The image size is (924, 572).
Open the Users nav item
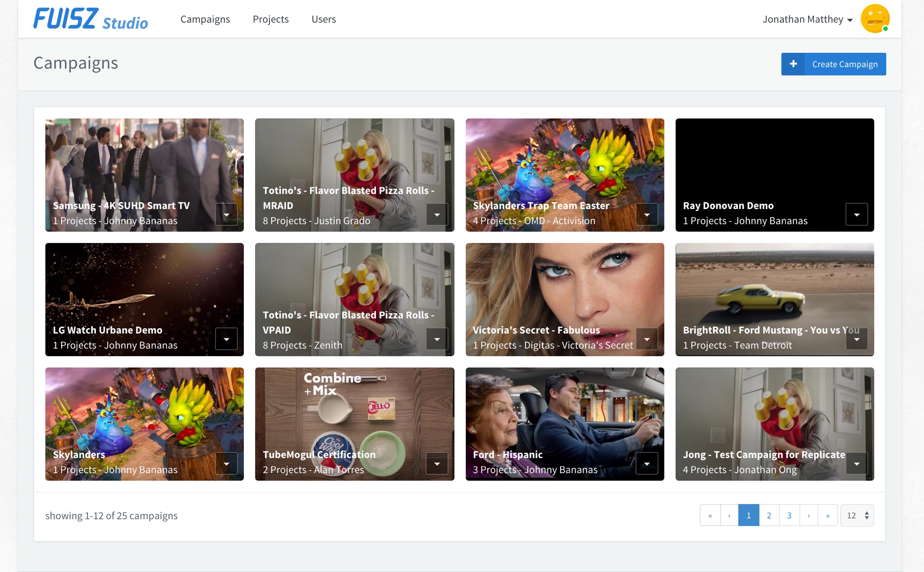pyautogui.click(x=323, y=19)
